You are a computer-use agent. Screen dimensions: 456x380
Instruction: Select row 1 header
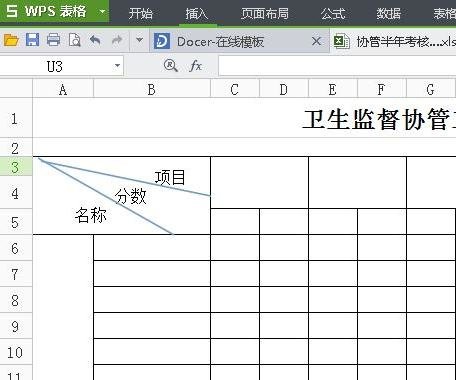[16, 118]
